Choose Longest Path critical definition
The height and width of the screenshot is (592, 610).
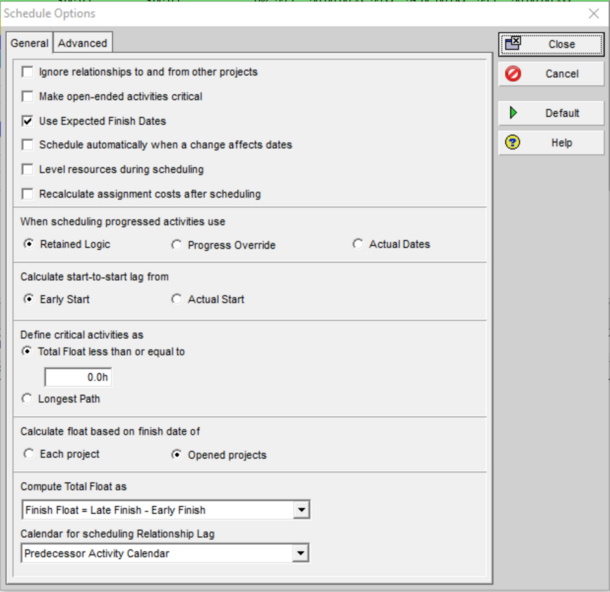[28, 399]
